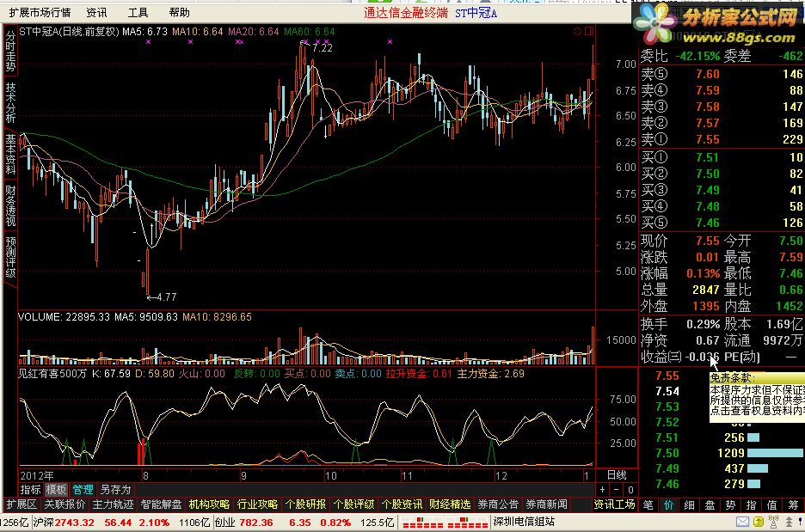Click the 换手 0.29% value

pyautogui.click(x=703, y=324)
